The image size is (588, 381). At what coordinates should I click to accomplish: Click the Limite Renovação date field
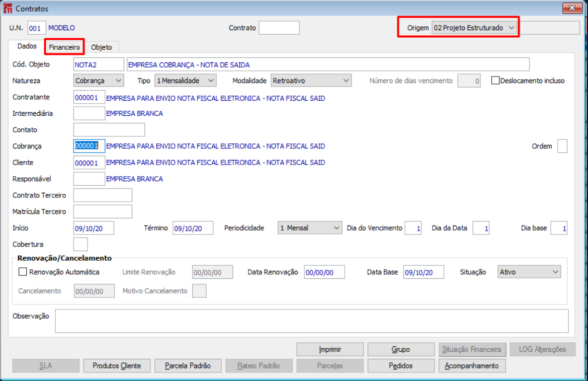pos(212,272)
